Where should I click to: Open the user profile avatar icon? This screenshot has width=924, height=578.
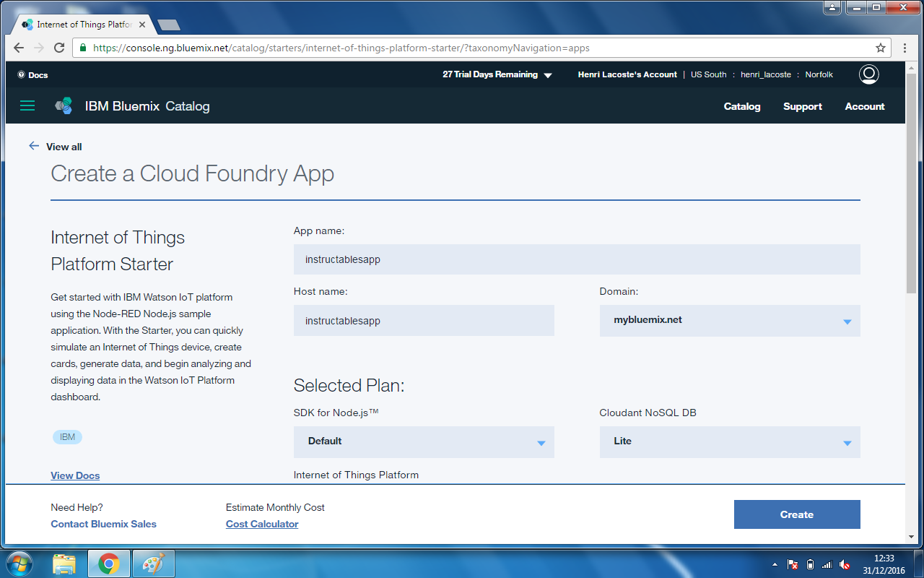pyautogui.click(x=868, y=74)
